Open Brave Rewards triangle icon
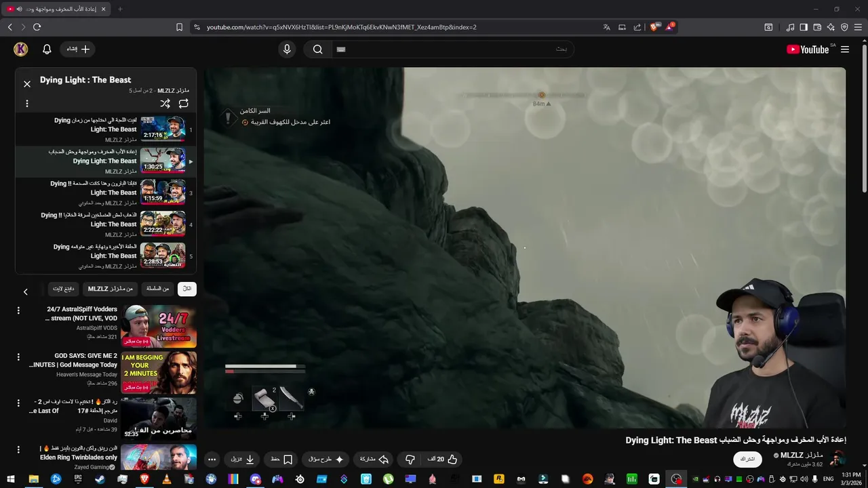868x488 pixels. coord(671,27)
